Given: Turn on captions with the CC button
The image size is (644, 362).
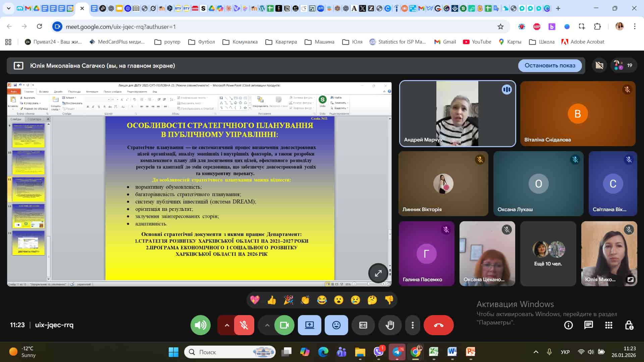Looking at the screenshot, I should click(363, 325).
